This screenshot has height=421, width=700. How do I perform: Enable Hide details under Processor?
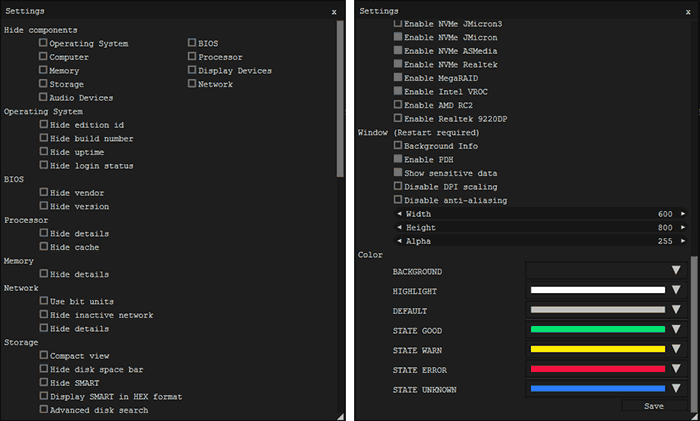(43, 233)
